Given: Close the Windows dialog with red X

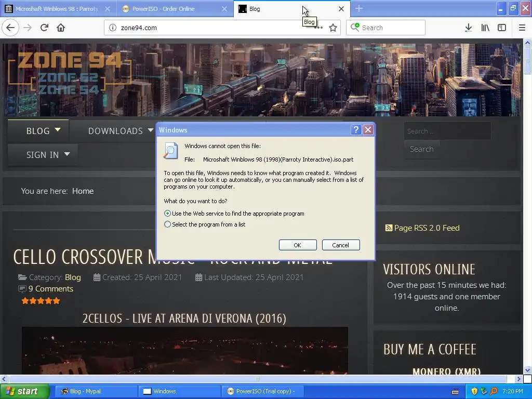Looking at the screenshot, I should point(368,129).
